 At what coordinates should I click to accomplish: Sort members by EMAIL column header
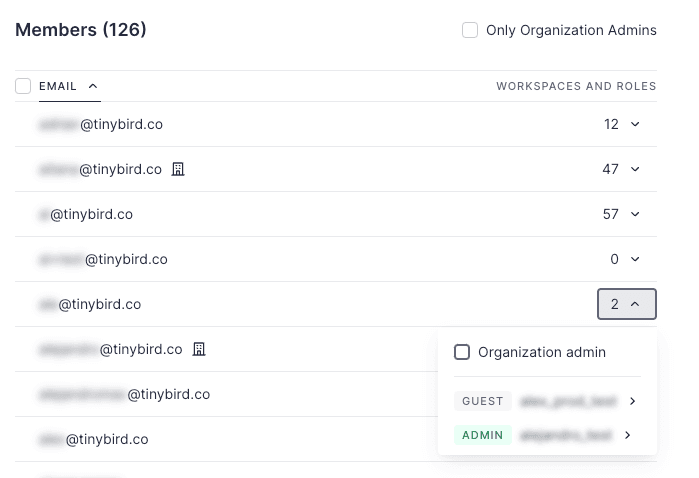tap(58, 86)
